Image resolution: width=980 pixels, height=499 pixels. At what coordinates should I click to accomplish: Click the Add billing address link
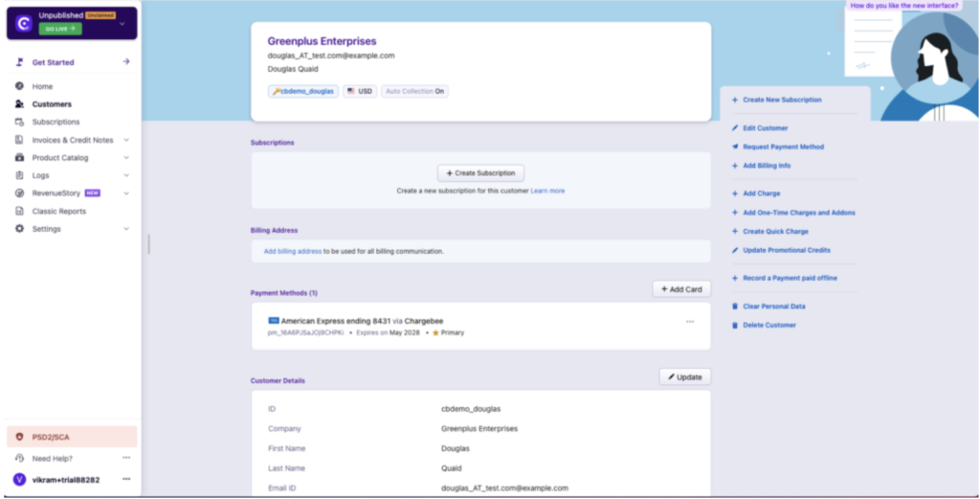pyautogui.click(x=293, y=251)
